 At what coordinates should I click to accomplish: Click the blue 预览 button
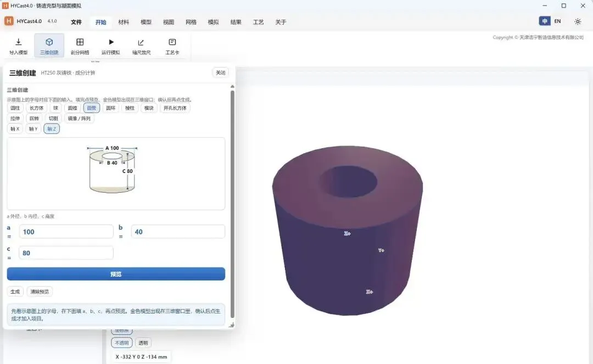pos(116,274)
